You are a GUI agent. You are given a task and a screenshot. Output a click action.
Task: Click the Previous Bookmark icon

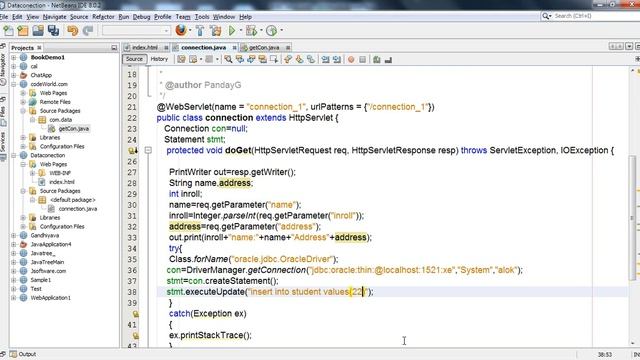tap(288, 60)
